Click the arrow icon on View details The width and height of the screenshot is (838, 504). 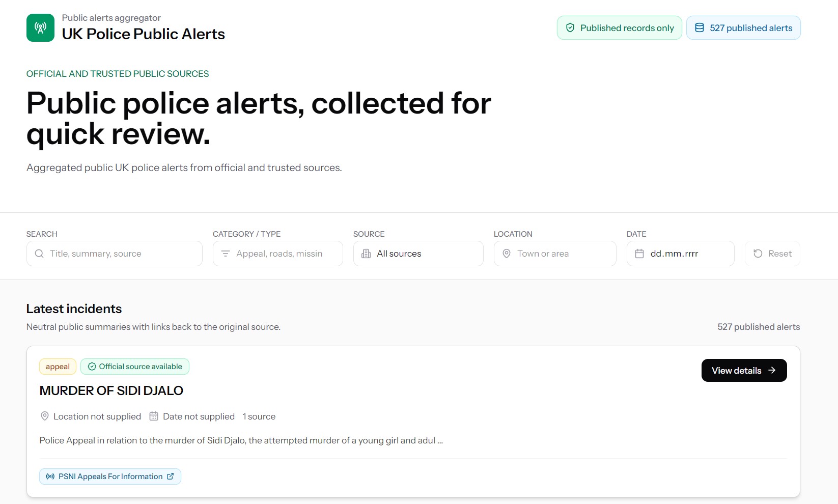tap(772, 370)
